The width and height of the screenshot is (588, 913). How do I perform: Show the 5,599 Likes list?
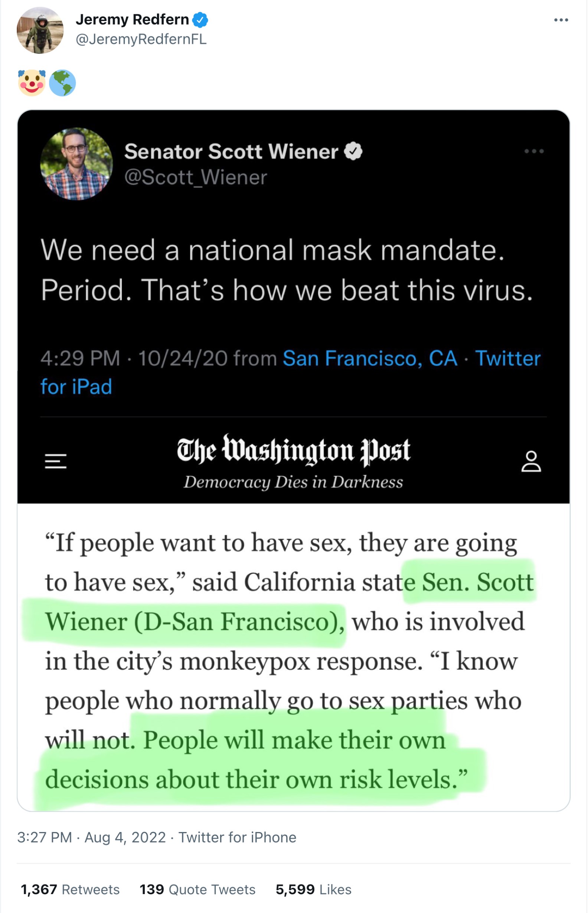[x=313, y=889]
